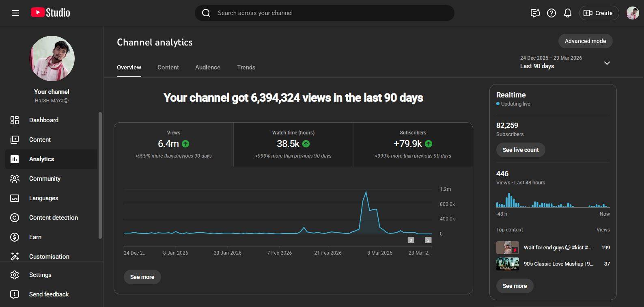
Task: Select the Subscribers metric card
Action: pyautogui.click(x=413, y=144)
